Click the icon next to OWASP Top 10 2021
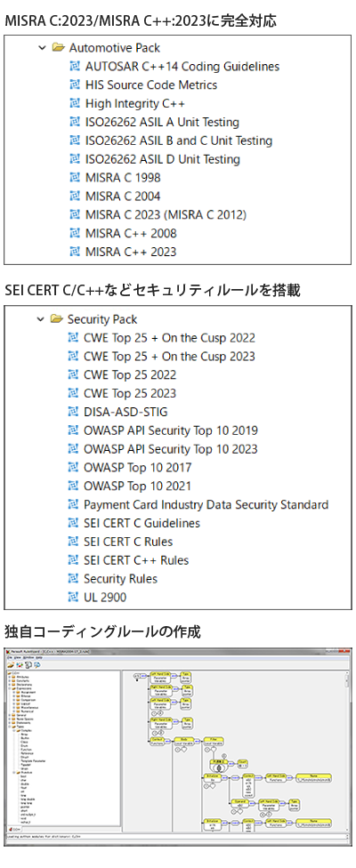Image resolution: width=356 pixels, height=868 pixels. pos(73,486)
